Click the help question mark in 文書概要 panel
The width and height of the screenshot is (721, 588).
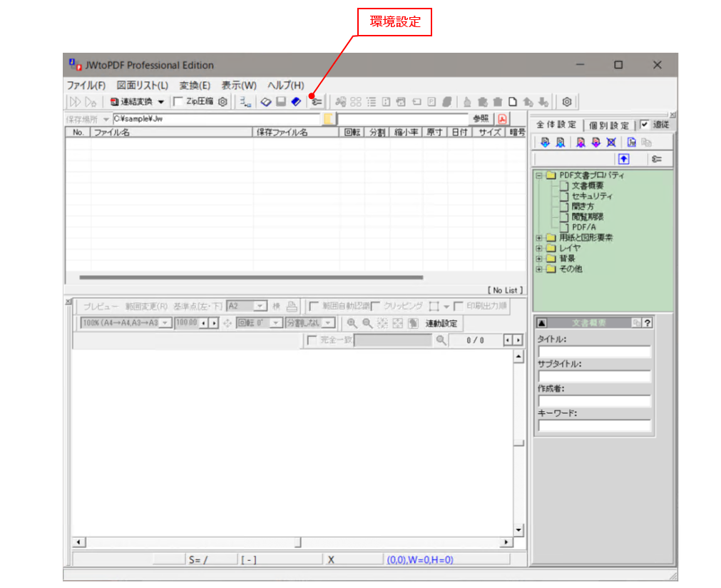647,324
